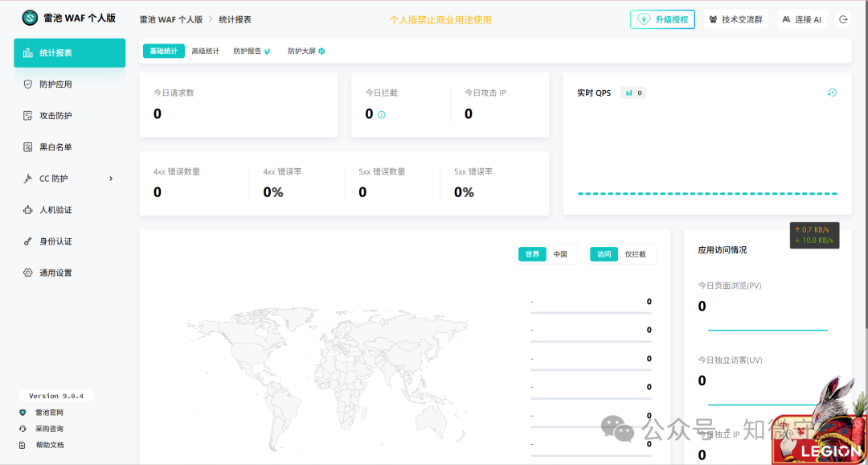
Task: Click the Version 9.0.4 label
Action: [56, 396]
